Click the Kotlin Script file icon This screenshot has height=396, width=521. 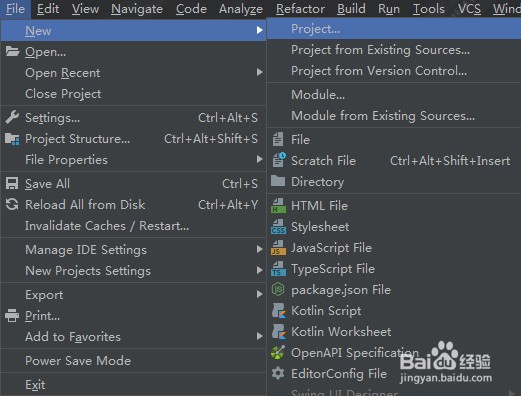click(278, 311)
